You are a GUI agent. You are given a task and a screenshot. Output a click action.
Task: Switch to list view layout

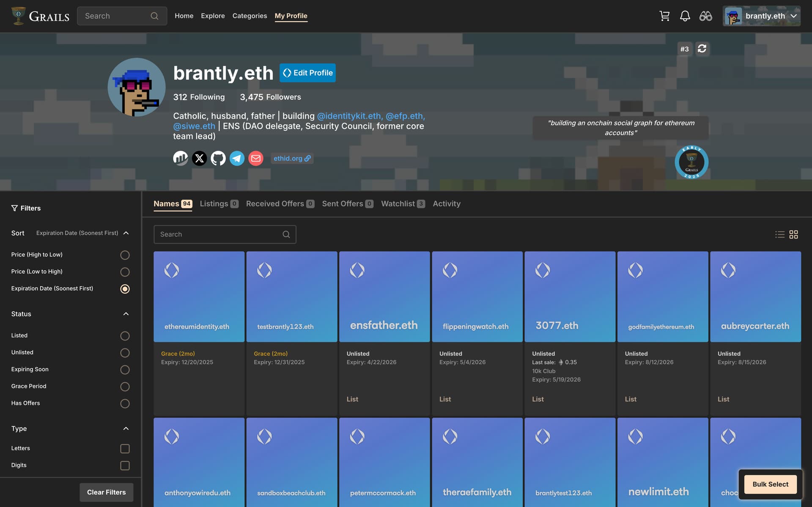tap(779, 234)
